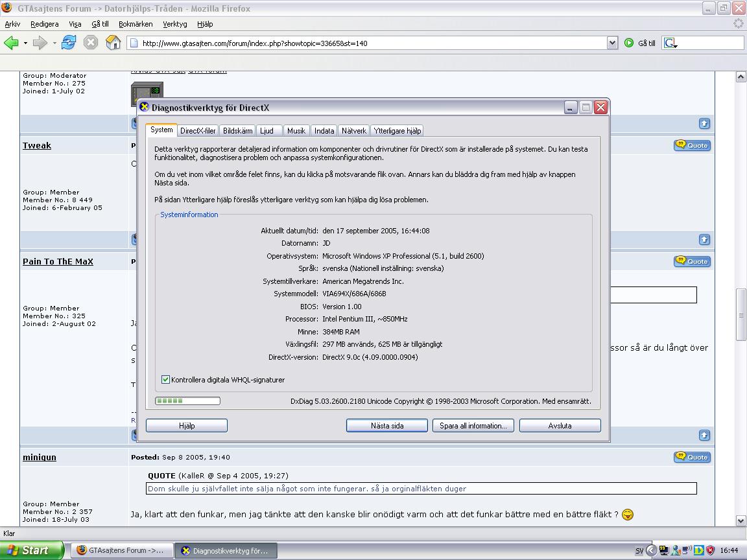The width and height of the screenshot is (747, 560).
Task: Switch to the Bildskärm tab
Action: point(237,131)
